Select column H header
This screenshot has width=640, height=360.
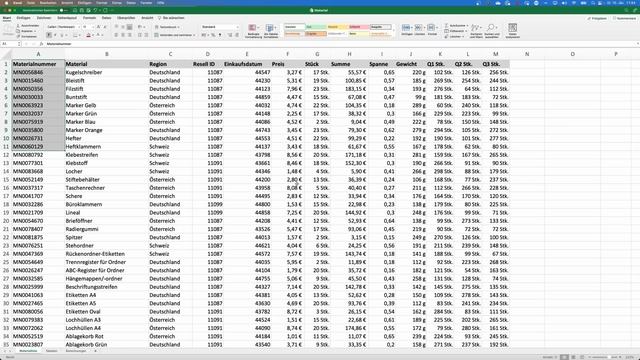(x=349, y=54)
